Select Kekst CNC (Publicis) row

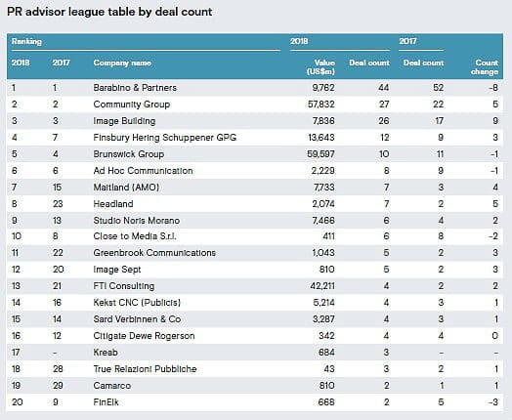pyautogui.click(x=255, y=303)
